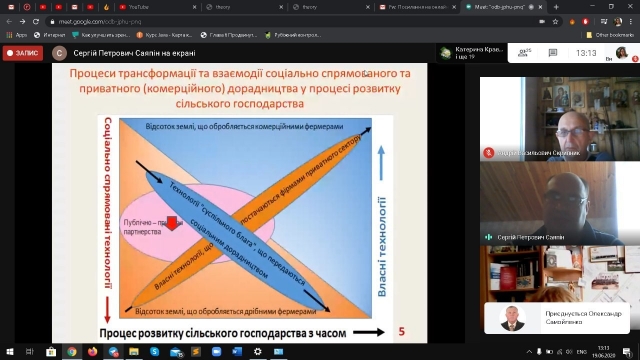Open Microsoft Store from the taskbar
Screen dimensions: 640x360
(51, 351)
